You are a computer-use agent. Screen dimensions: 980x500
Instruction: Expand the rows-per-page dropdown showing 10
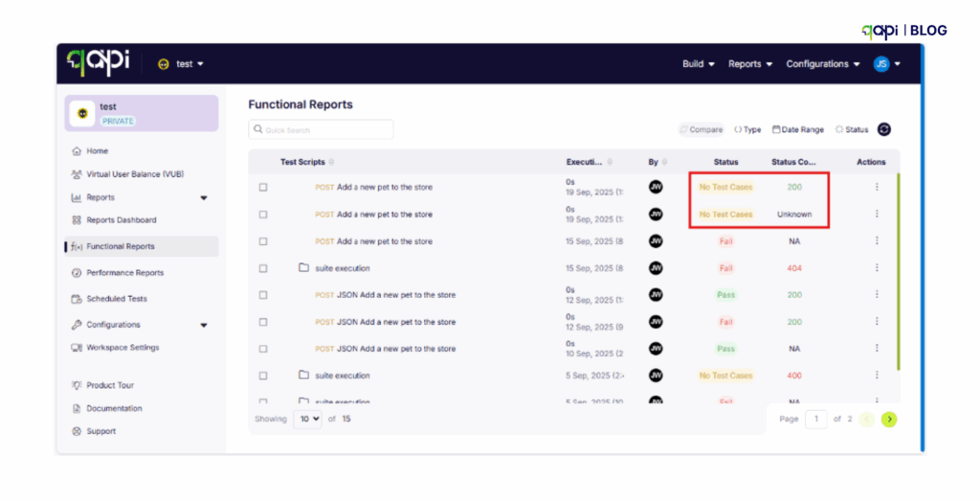(307, 419)
